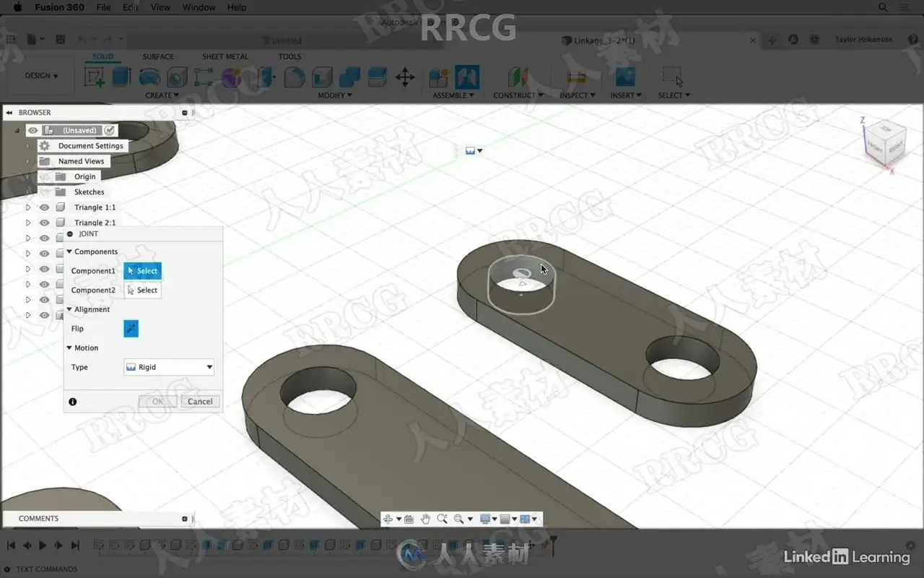Click the Taylor Hokanson account name
Image resolution: width=924 pixels, height=578 pixels.
[863, 40]
